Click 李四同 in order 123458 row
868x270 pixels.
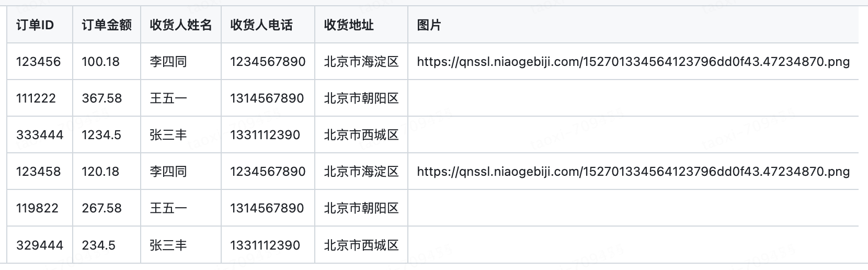(x=168, y=172)
